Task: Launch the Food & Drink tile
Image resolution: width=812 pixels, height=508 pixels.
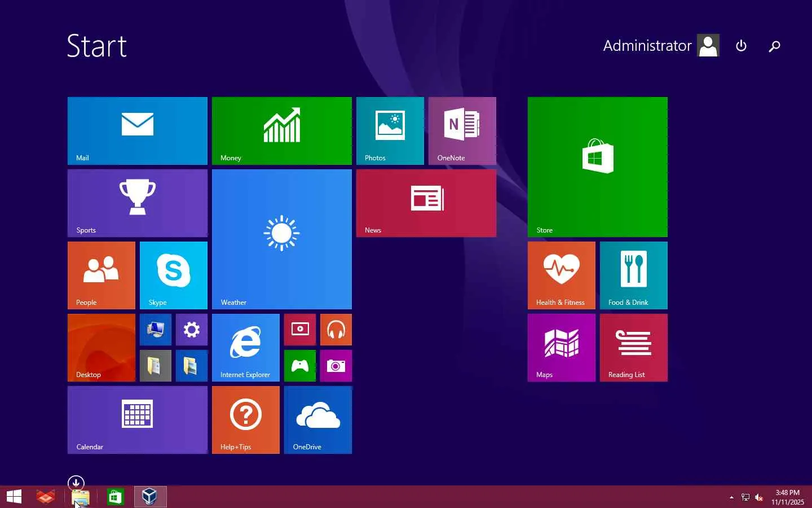Action: pos(634,275)
